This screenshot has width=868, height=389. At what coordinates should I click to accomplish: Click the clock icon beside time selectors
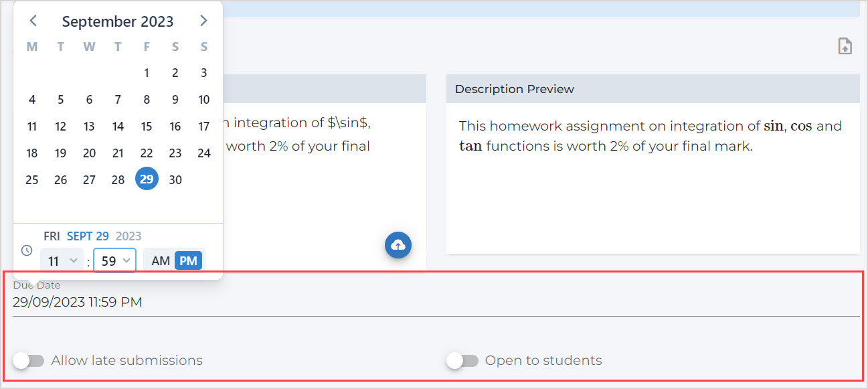(27, 250)
